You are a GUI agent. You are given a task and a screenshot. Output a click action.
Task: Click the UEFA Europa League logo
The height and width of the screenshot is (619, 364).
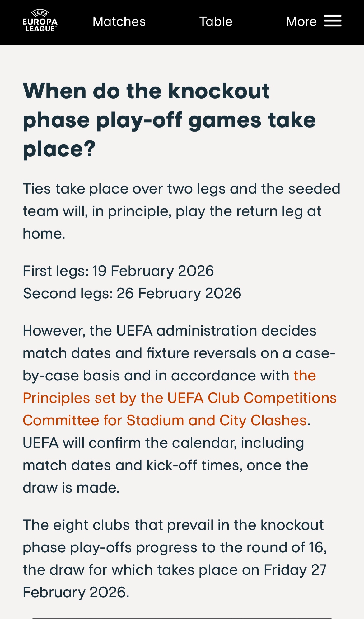click(x=40, y=21)
